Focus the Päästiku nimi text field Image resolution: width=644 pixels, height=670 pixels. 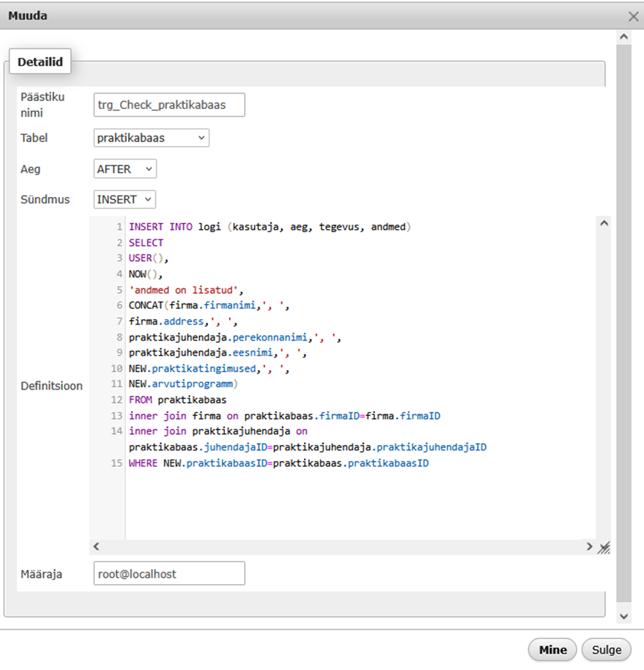pyautogui.click(x=169, y=106)
